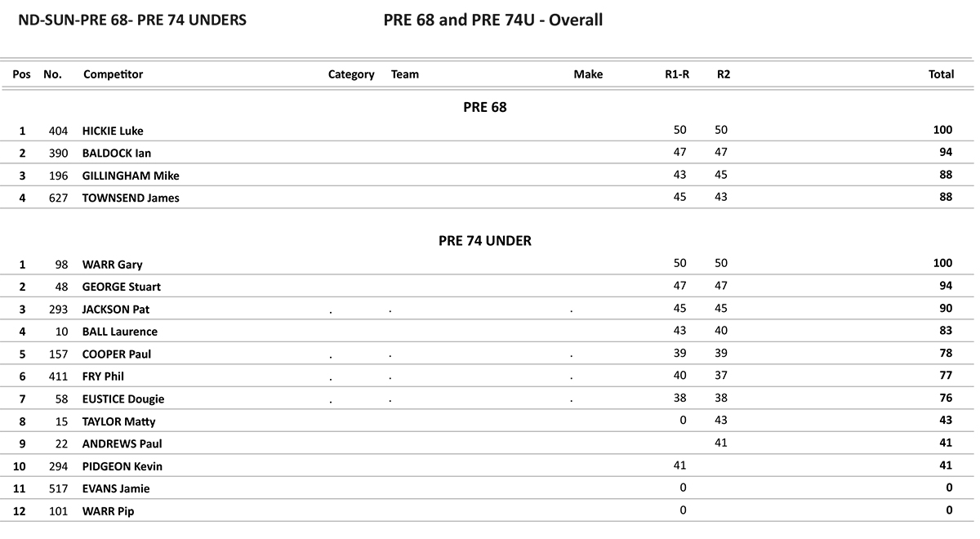
Task: Click PIDGEON Kevin's name
Action: tap(122, 466)
